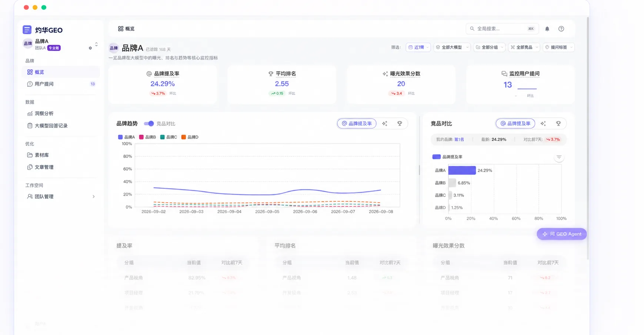Click the 品牌A bar in 竞品对比 chart
Screen dimensions: 644x335
click(x=462, y=170)
